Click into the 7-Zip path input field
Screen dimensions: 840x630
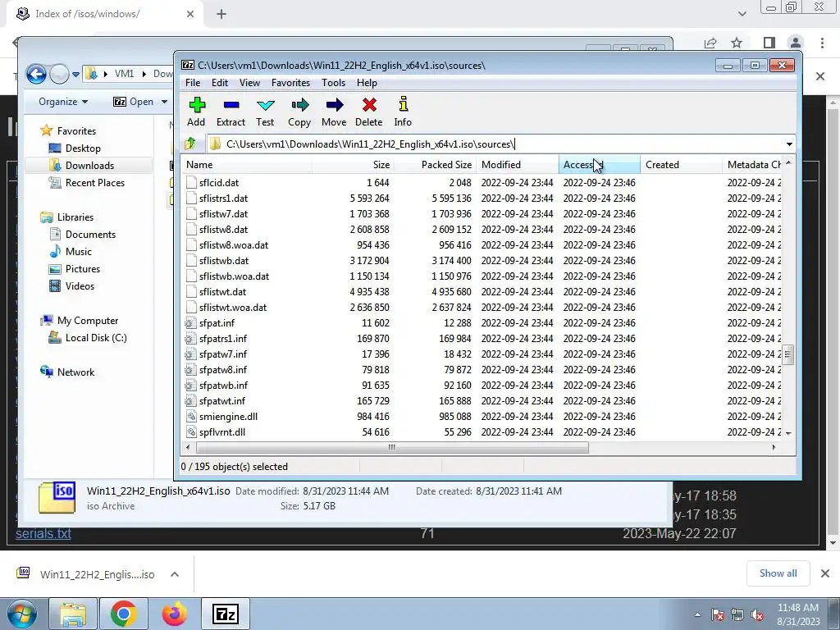pyautogui.click(x=495, y=144)
